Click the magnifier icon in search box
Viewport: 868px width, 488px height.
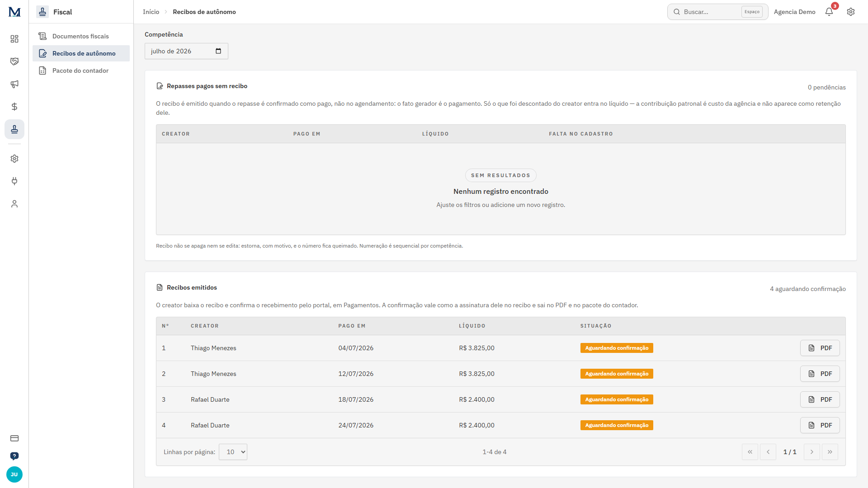point(677,12)
